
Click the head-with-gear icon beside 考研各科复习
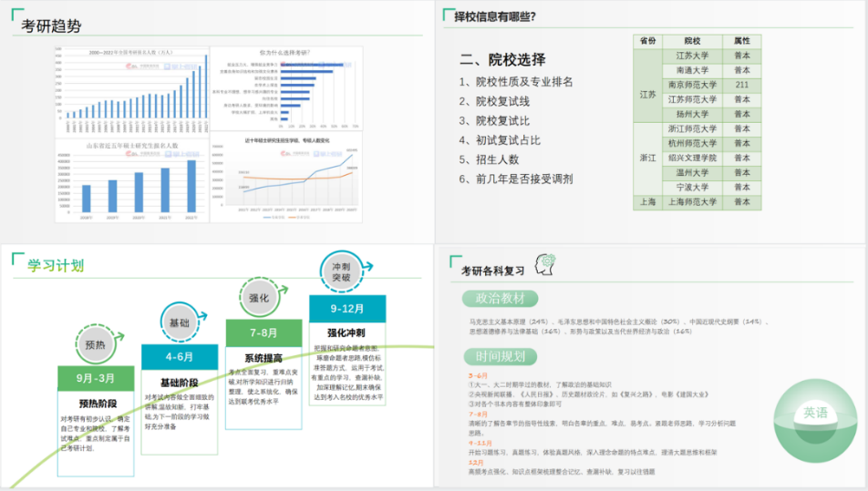547,264
